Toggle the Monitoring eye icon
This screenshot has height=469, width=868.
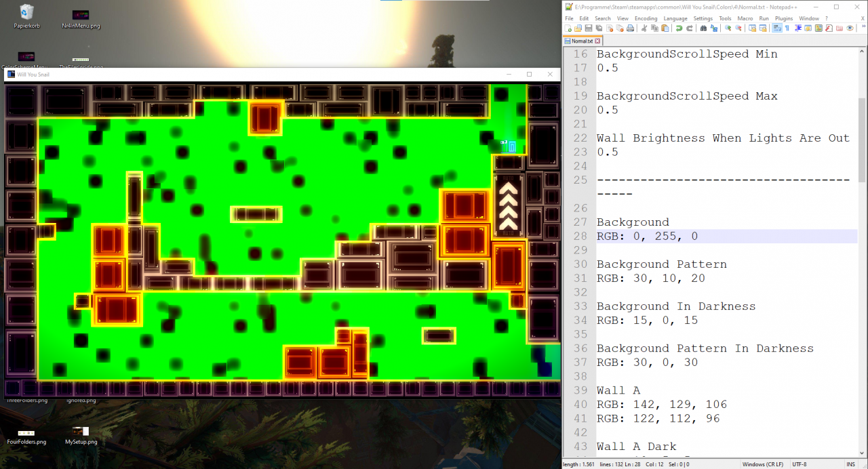[849, 28]
